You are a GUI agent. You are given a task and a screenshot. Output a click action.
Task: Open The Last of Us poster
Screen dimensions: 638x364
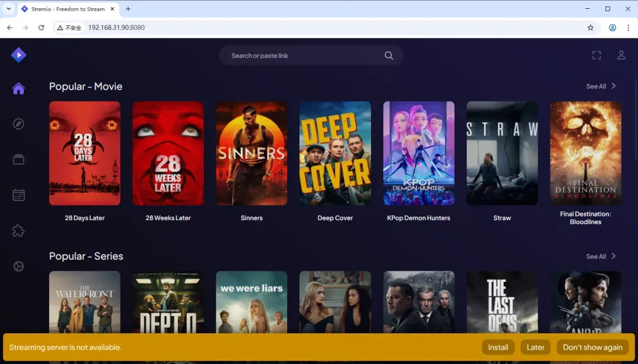(502, 302)
